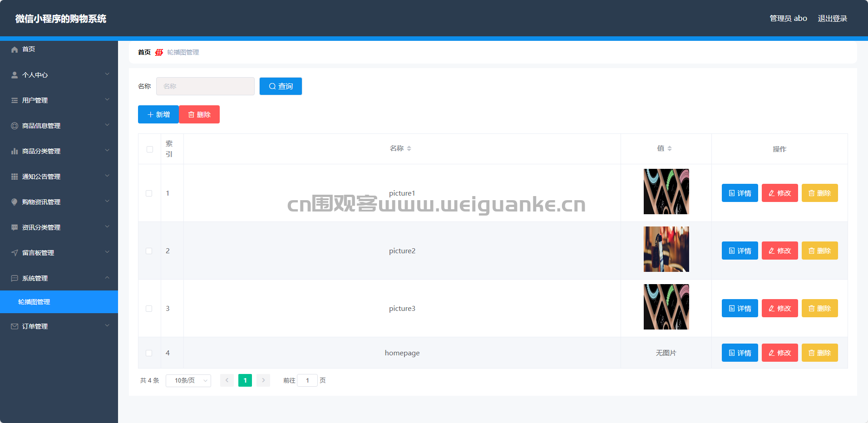Click 首页 in the breadcrumb
This screenshot has height=423, width=868.
[144, 53]
